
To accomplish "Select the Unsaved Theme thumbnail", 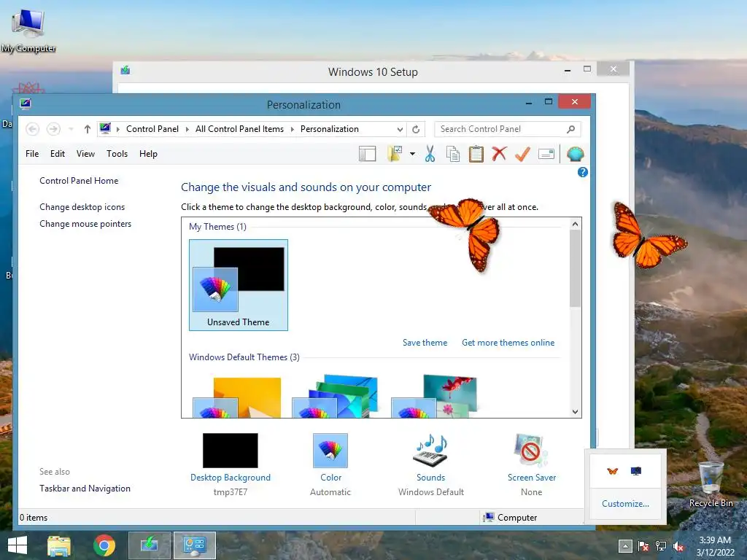I will point(239,285).
